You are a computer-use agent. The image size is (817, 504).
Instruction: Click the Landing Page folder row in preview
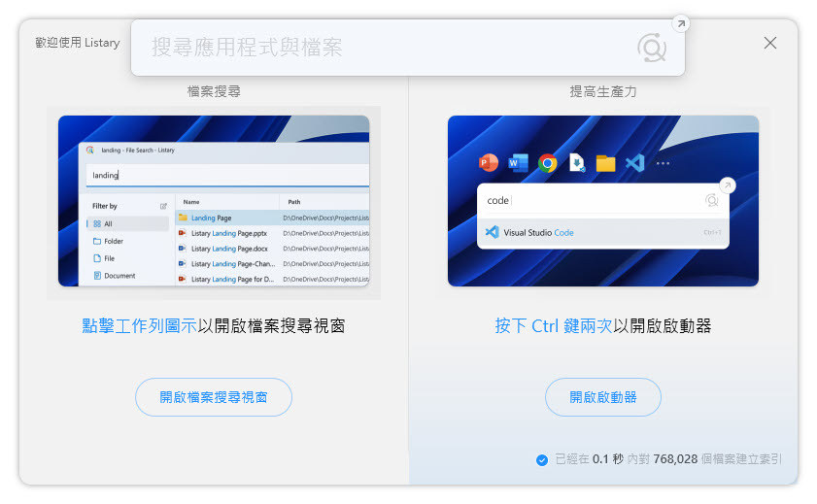point(273,218)
